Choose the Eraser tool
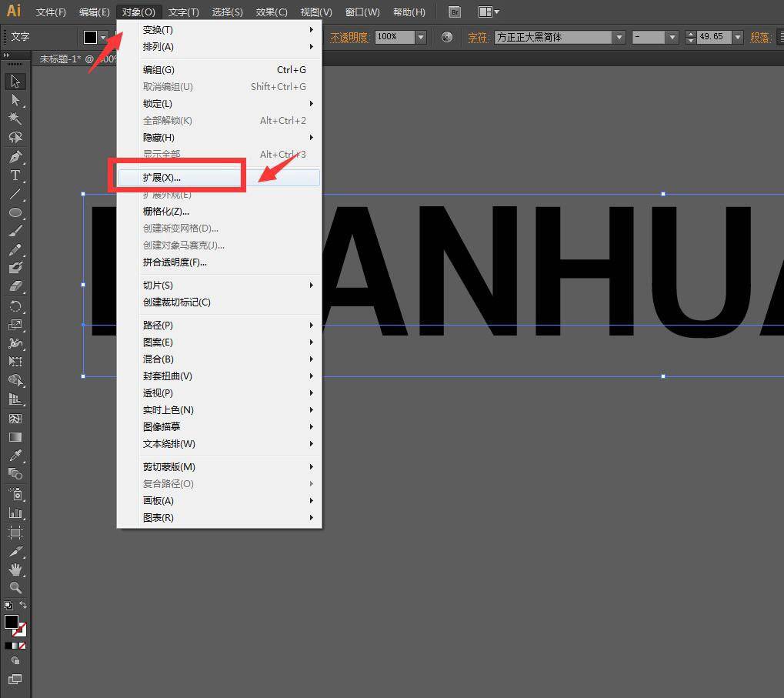 click(x=15, y=286)
